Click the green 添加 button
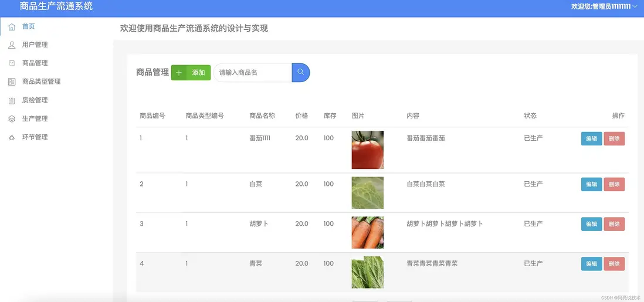 [x=191, y=73]
